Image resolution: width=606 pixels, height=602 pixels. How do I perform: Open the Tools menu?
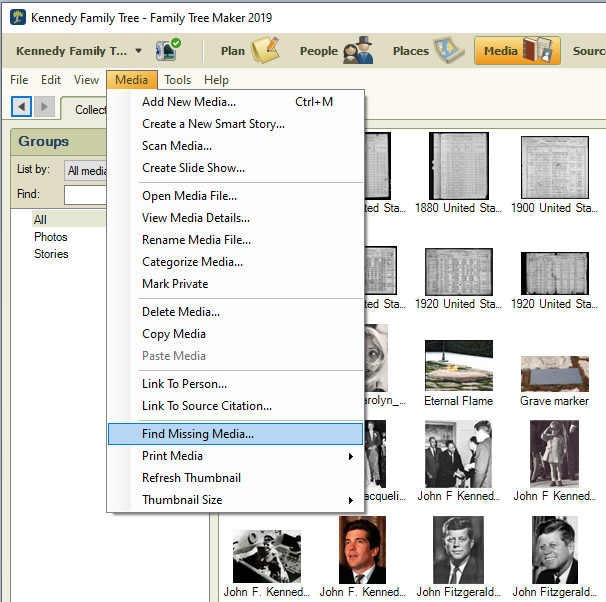178,80
